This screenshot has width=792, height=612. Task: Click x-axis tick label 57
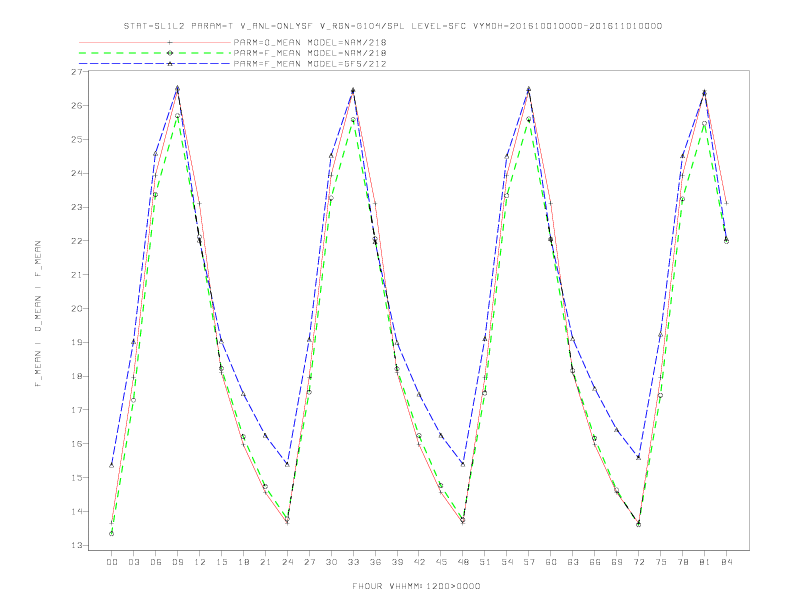coord(529,562)
